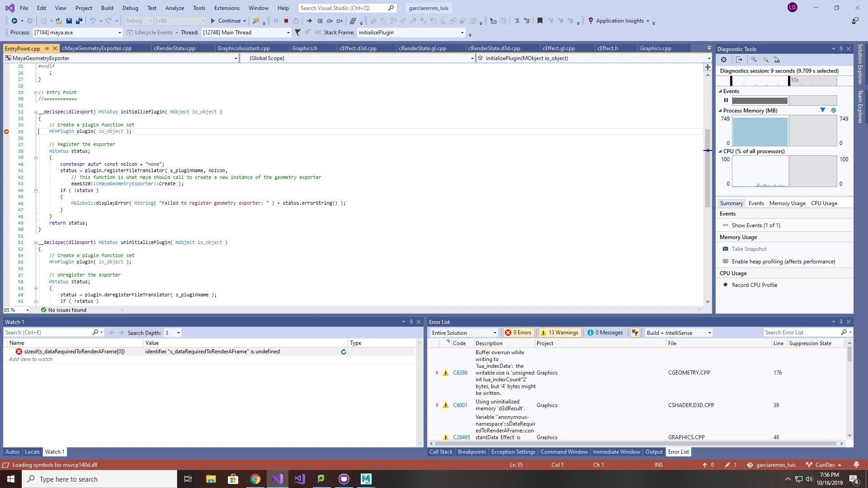Viewport: 868px width, 488px height.
Task: Click Reset Zoom chart icon in Diagnostic Tools
Action: pyautogui.click(x=777, y=60)
